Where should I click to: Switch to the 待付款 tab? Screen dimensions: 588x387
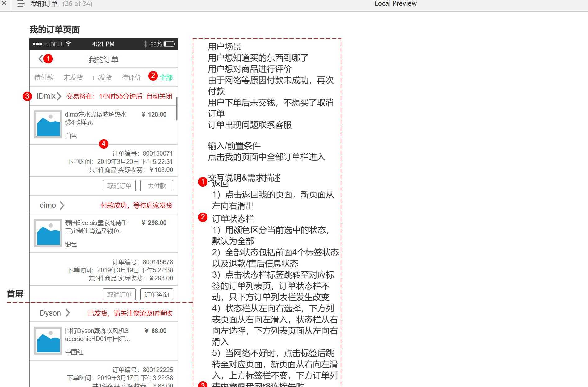[44, 77]
